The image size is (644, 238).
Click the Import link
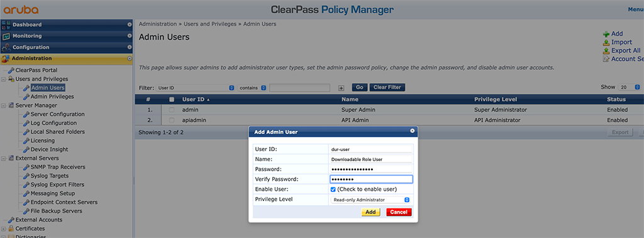(x=621, y=42)
